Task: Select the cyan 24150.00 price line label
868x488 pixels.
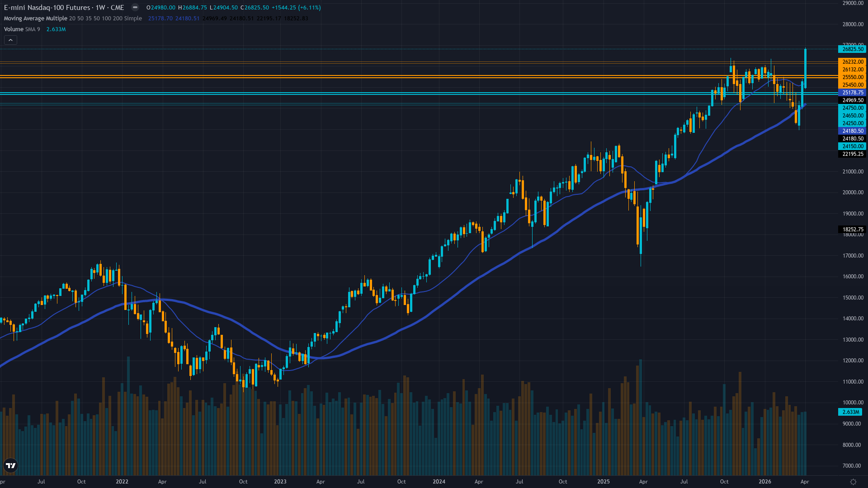Action: coord(853,146)
